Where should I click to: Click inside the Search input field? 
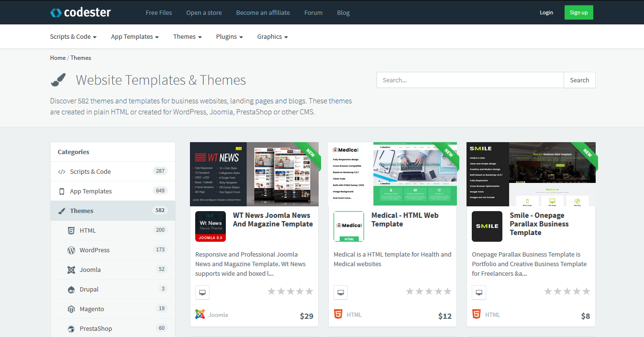tap(470, 80)
